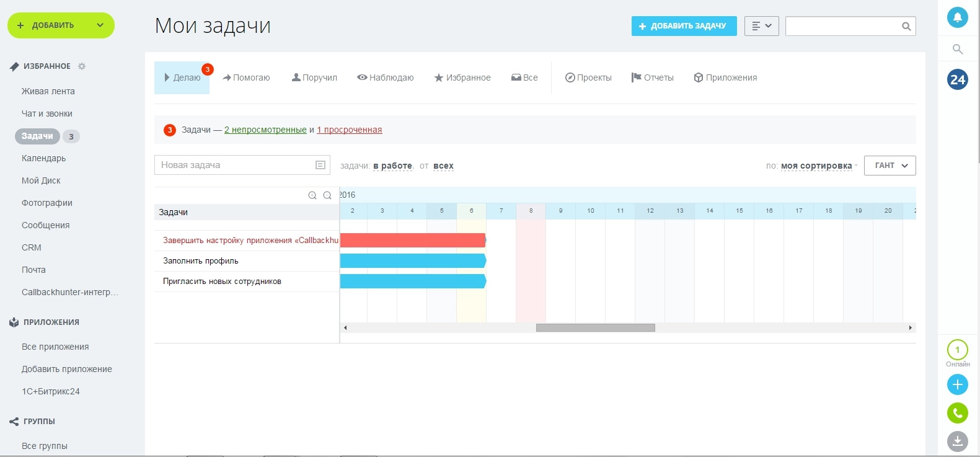Click the green phone call icon
The image size is (980, 457).
957,413
